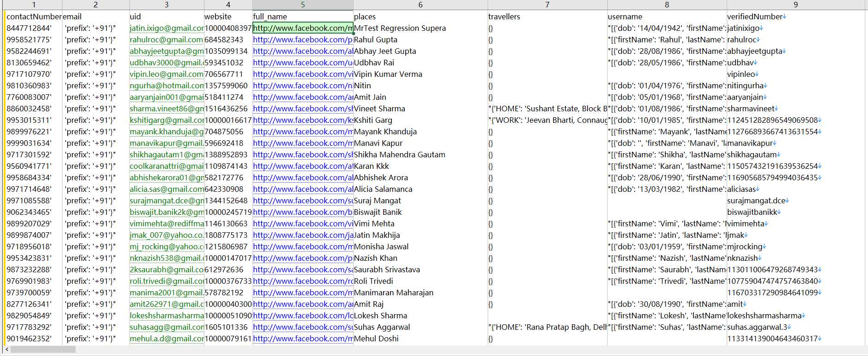Select column 4 header
Screen dimensions: 868x356
click(228, 5)
